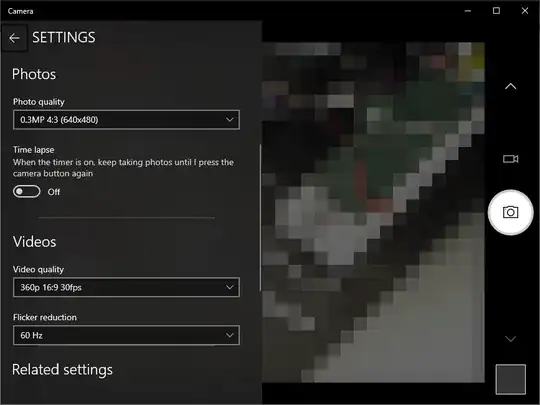Click the Videos section heading

tap(34, 242)
